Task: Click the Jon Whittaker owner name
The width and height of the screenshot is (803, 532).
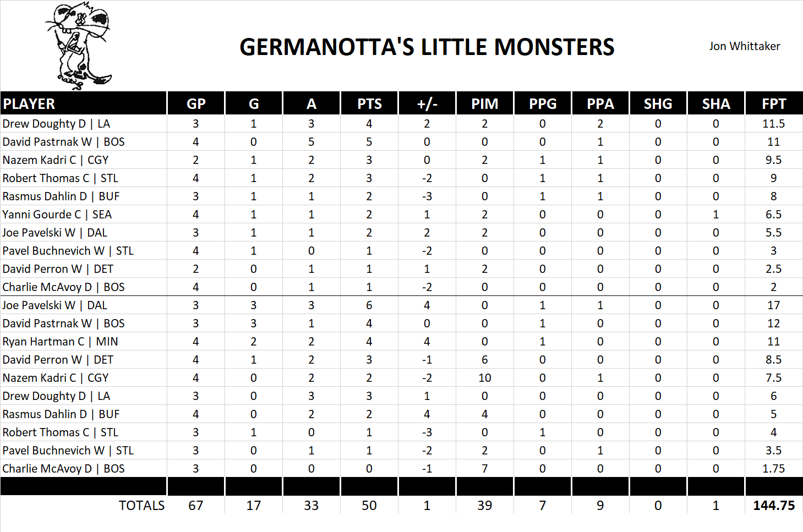Action: pyautogui.click(x=744, y=46)
